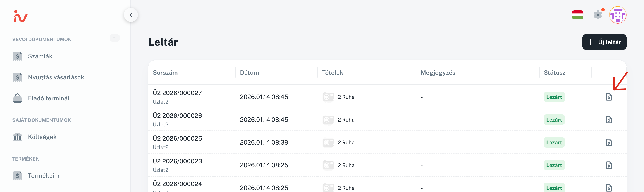Open the user profile avatar

point(618,15)
